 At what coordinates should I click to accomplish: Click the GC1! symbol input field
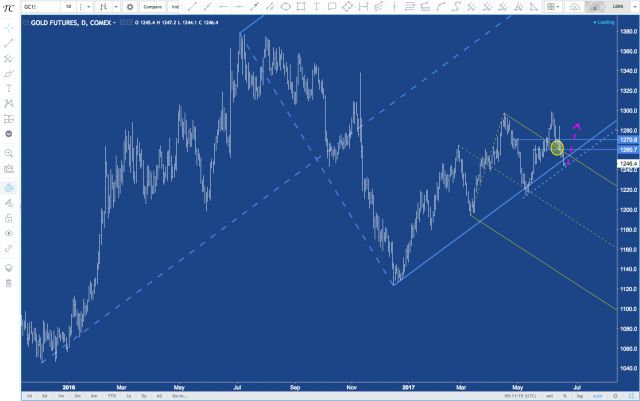[x=41, y=7]
